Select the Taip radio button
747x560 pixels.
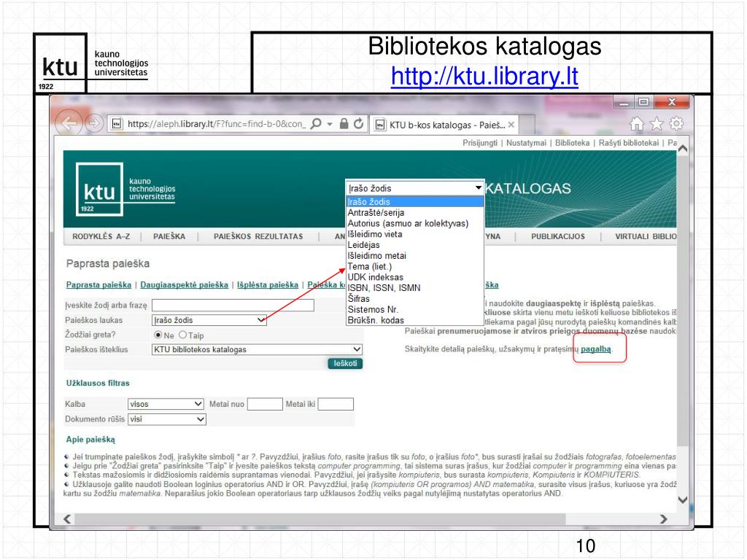point(182,335)
